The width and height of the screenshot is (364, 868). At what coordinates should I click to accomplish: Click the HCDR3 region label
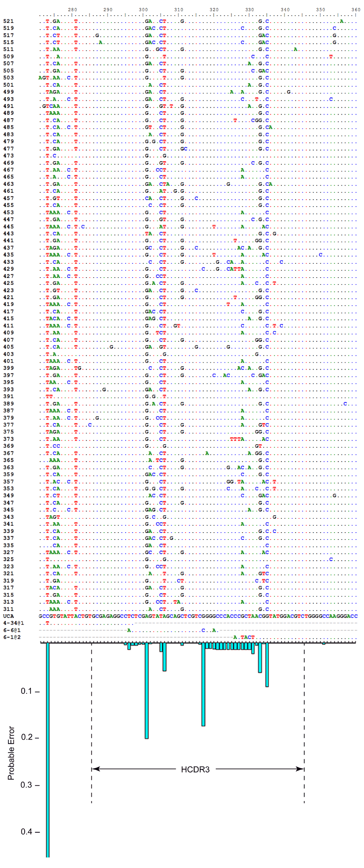pos(195,769)
